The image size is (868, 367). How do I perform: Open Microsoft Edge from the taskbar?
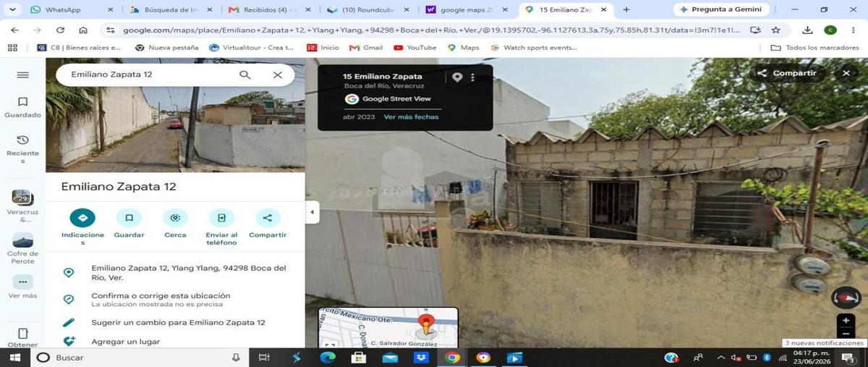(328, 358)
